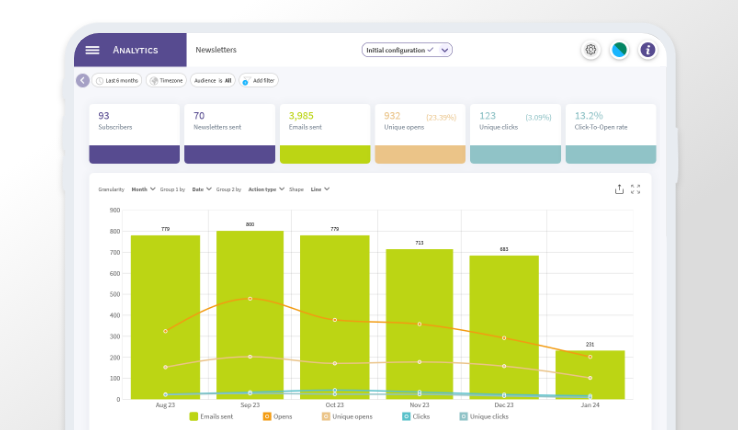Open the Shape Line selector
The height and width of the screenshot is (430, 738).
[320, 189]
